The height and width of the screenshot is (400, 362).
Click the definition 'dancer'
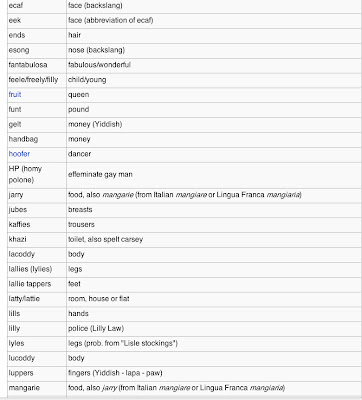(x=79, y=154)
